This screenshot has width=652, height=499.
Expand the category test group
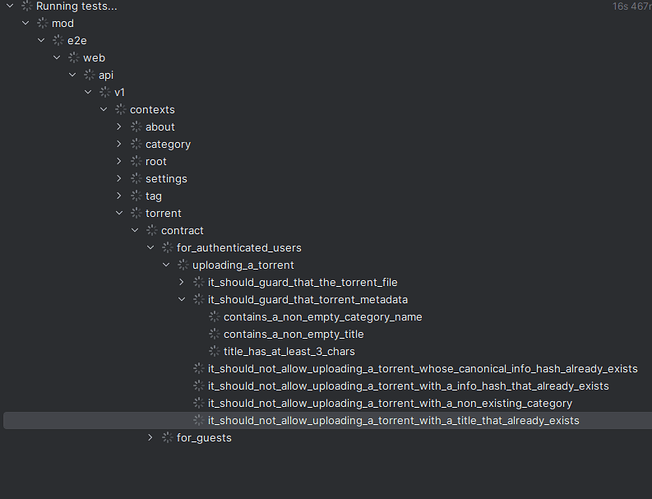119,144
